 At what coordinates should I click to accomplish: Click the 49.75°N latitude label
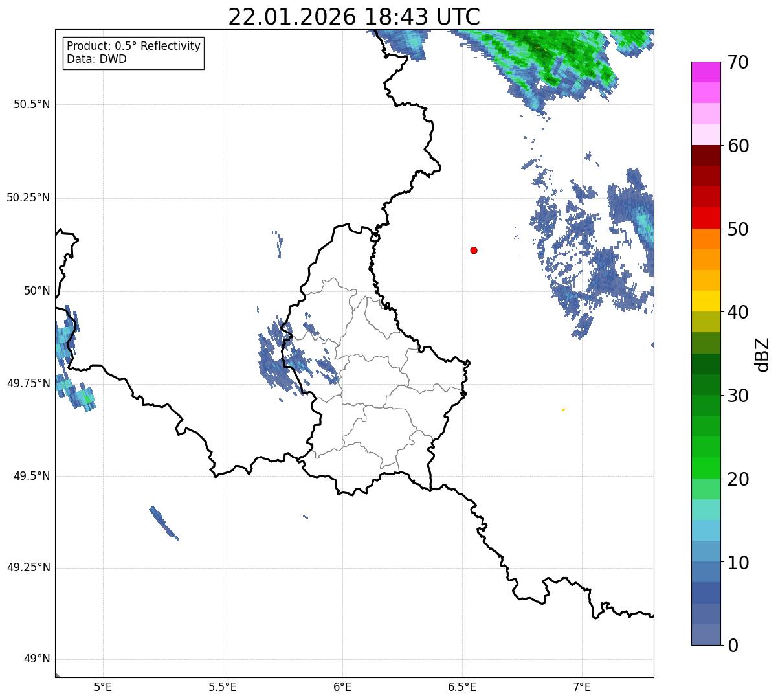[28, 383]
